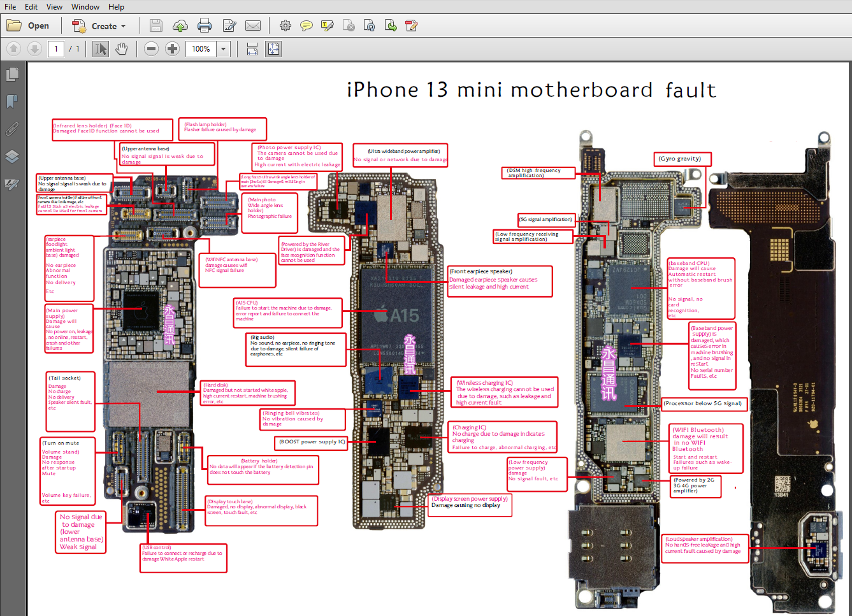Activate the Hand pan tool

pos(121,49)
